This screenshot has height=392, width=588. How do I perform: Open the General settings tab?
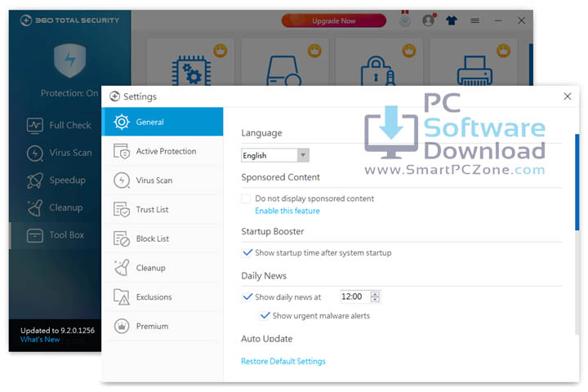[163, 122]
